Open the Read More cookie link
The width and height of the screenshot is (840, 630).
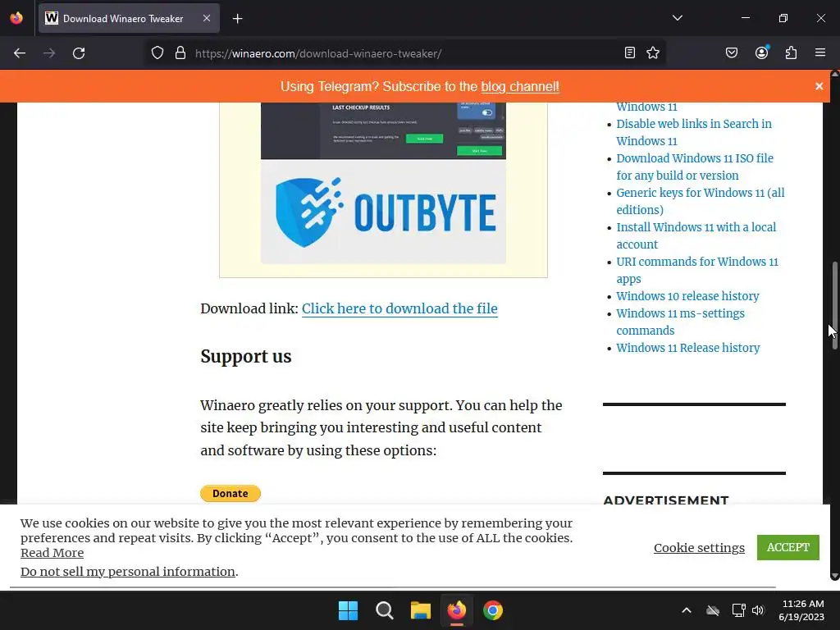[x=52, y=553]
